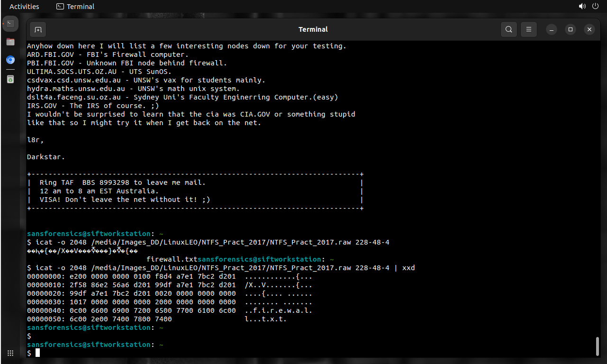Image resolution: width=607 pixels, height=364 pixels.
Task: Maximize the Terminal window
Action: (571, 29)
